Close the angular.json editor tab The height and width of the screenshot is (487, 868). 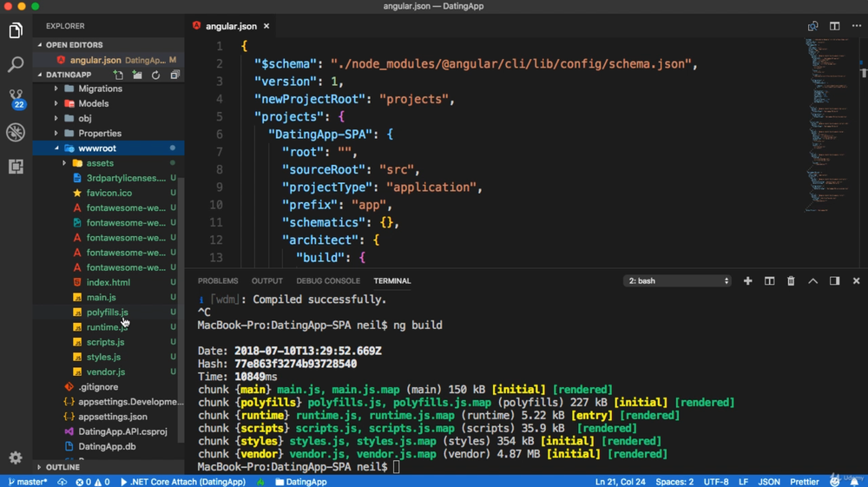pos(266,26)
